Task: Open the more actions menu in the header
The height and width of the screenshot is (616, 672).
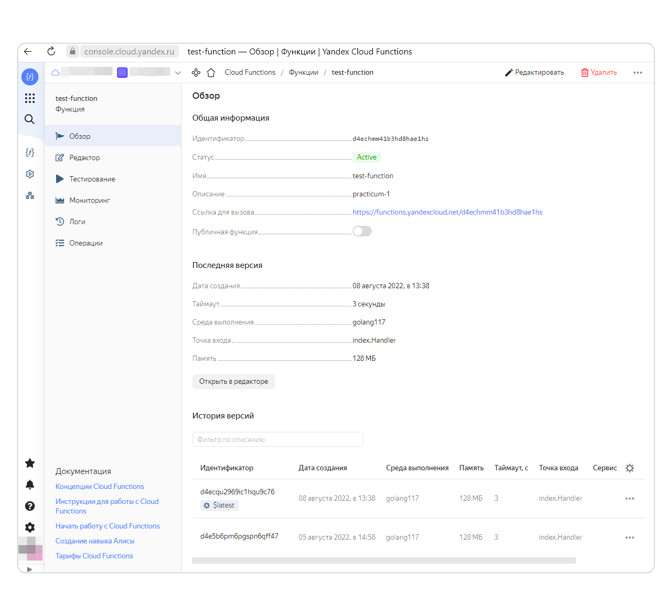Action: [x=638, y=73]
